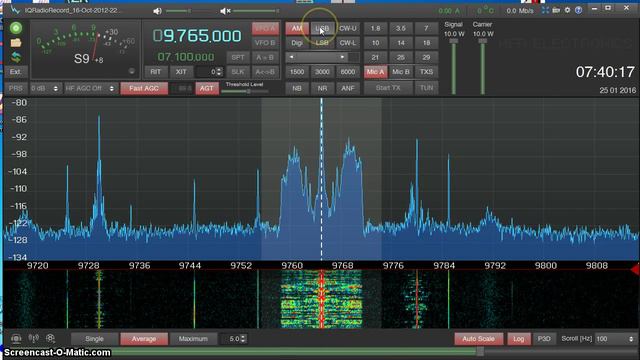Viewport: 640px width, 360px height.
Task: Click the first spectrum display icon at bottom-left
Action: (16, 338)
